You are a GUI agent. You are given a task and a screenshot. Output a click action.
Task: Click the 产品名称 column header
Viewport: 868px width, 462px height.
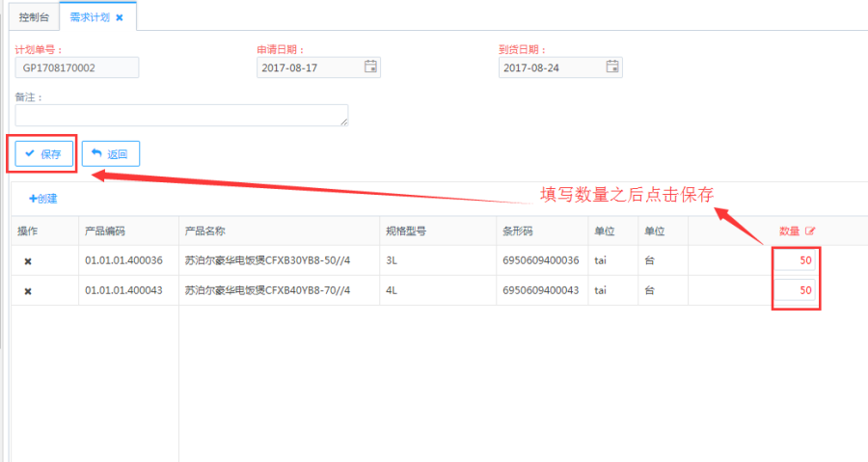coord(205,231)
